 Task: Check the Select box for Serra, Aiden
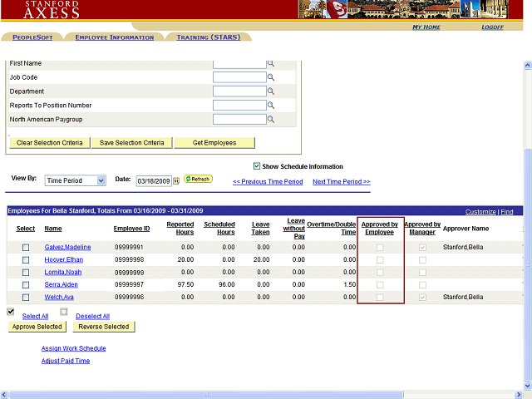26,285
